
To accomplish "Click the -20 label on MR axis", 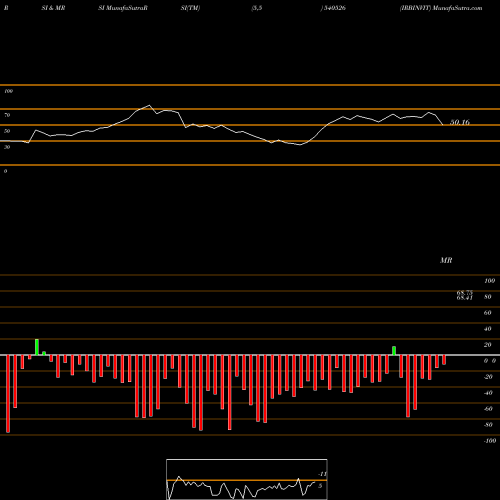I will tap(488, 377).
